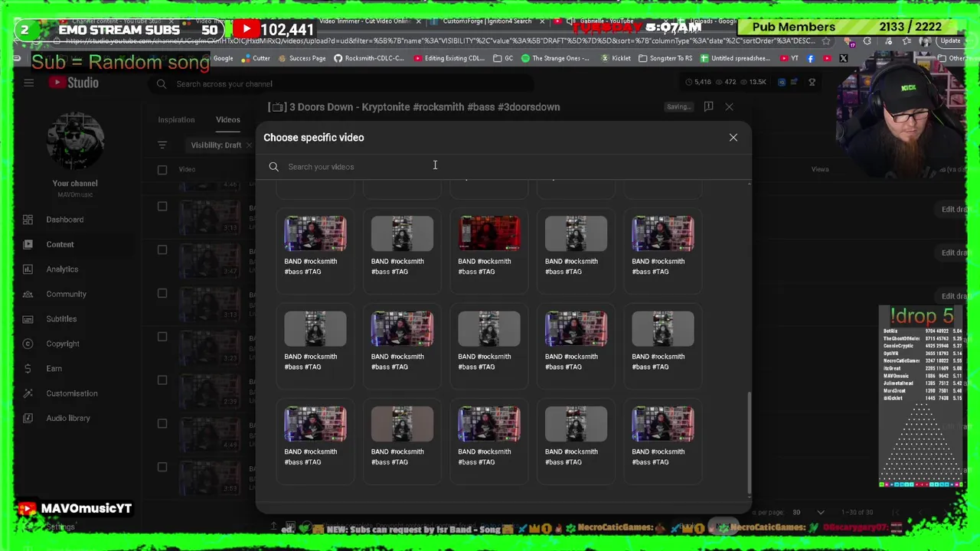This screenshot has height=551, width=980.
Task: Open the Songsterr To RS bookmark
Action: pos(665,58)
